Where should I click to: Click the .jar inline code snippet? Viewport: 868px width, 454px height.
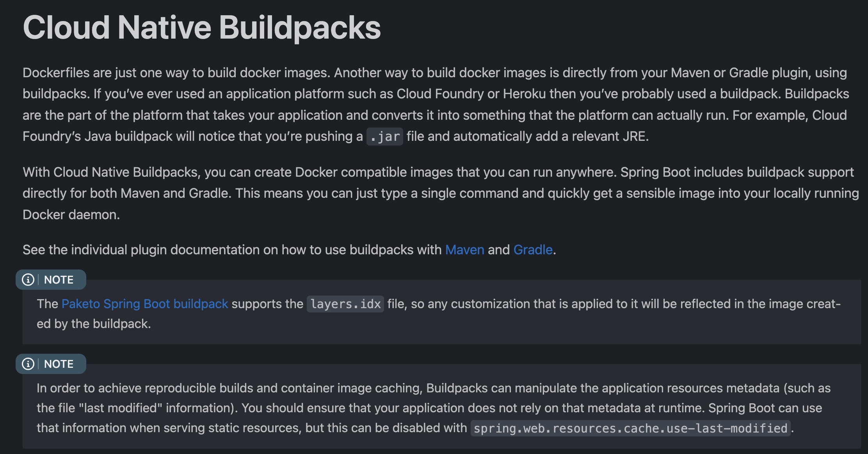click(385, 137)
